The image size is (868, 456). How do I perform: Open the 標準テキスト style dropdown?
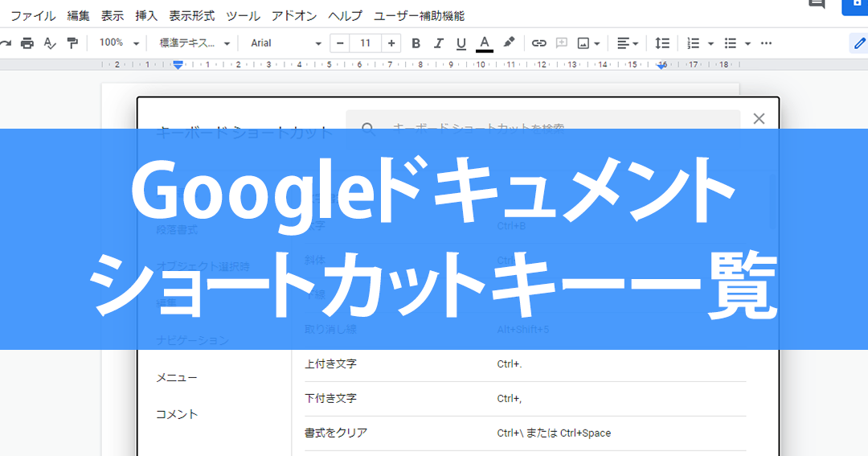pyautogui.click(x=194, y=43)
